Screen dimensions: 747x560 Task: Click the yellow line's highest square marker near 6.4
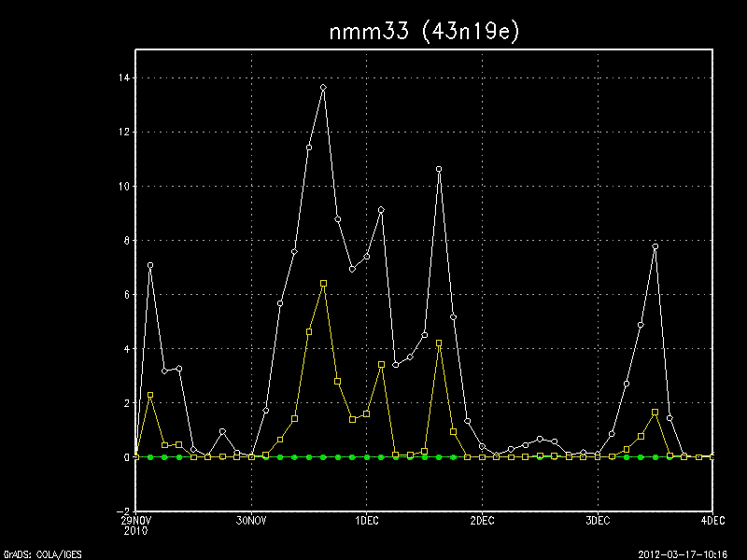tap(323, 284)
